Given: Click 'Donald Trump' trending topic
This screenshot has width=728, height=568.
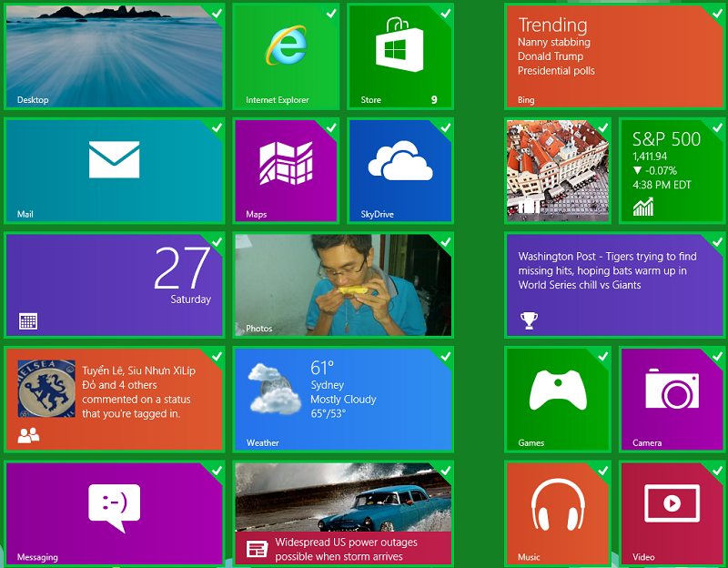Looking at the screenshot, I should (551, 56).
